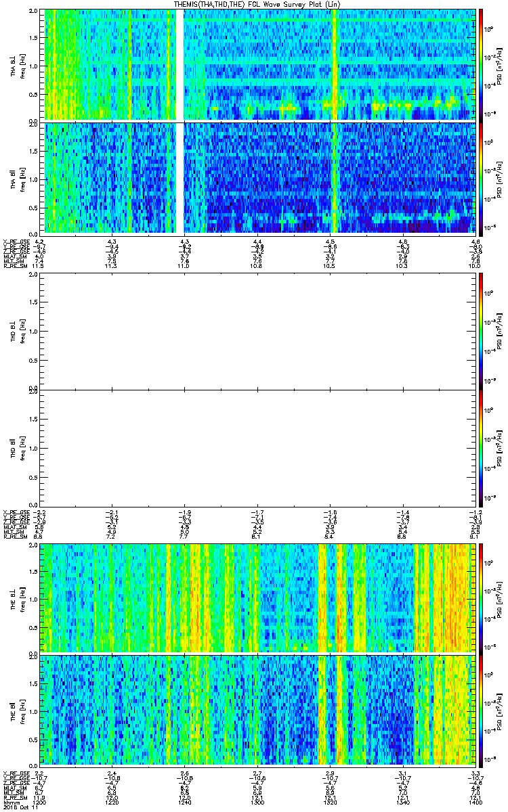Click the "THE BII freq [Hz]" axis label
508x812 pixels.
[18, 710]
